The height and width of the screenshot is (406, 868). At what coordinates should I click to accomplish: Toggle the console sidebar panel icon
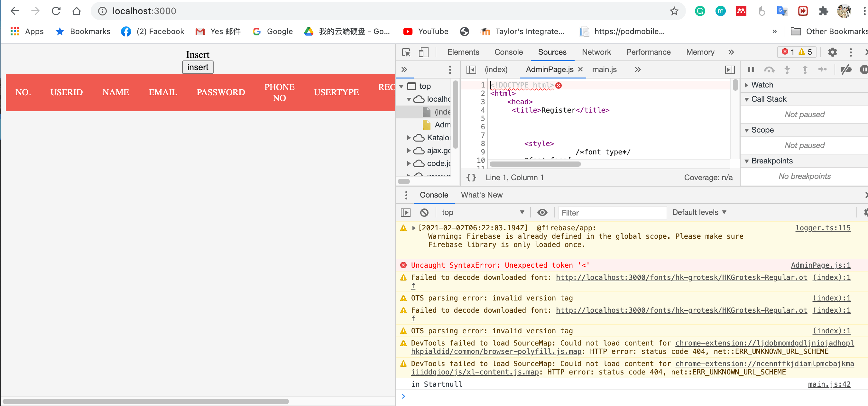pyautogui.click(x=405, y=213)
